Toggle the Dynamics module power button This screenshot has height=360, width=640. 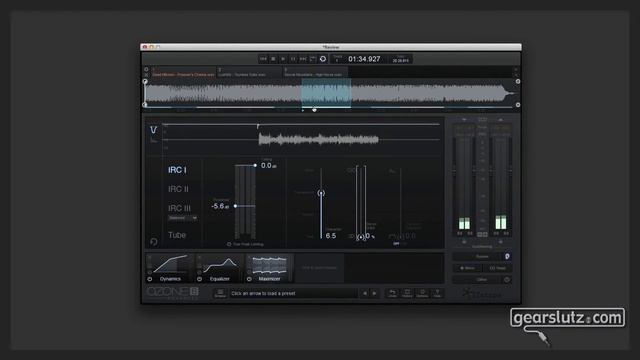click(150, 279)
